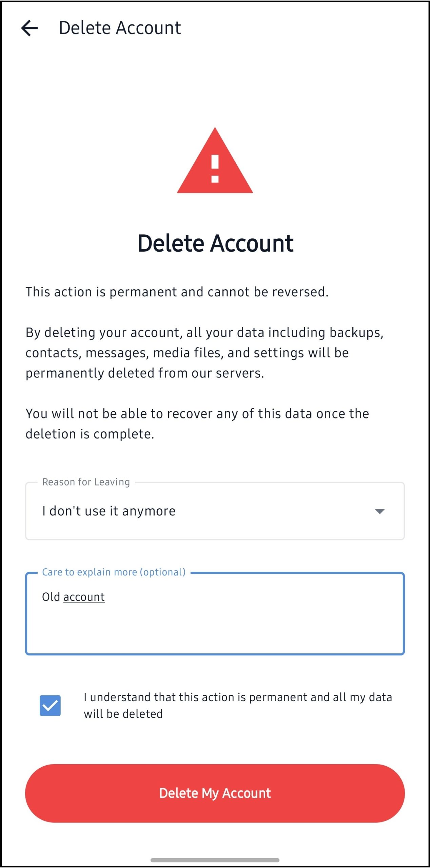The width and height of the screenshot is (430, 868).
Task: Tap "This action is permanent" warning text
Action: [x=177, y=292]
